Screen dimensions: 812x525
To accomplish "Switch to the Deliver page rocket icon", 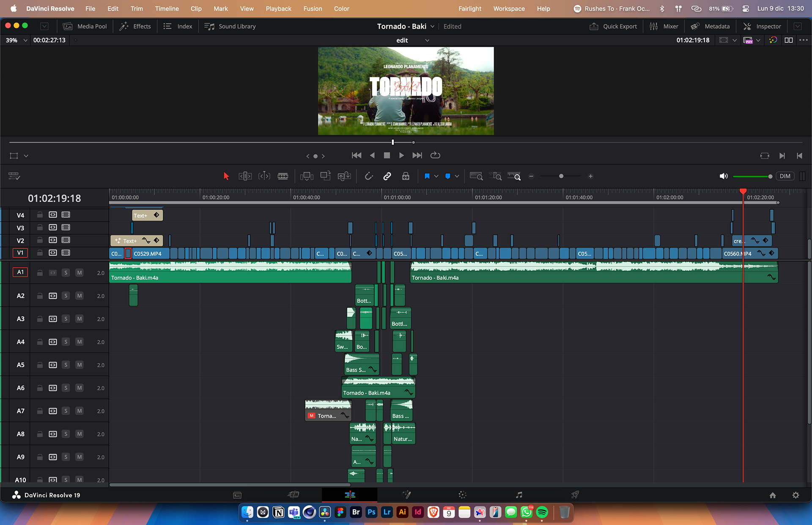I will (x=575, y=495).
